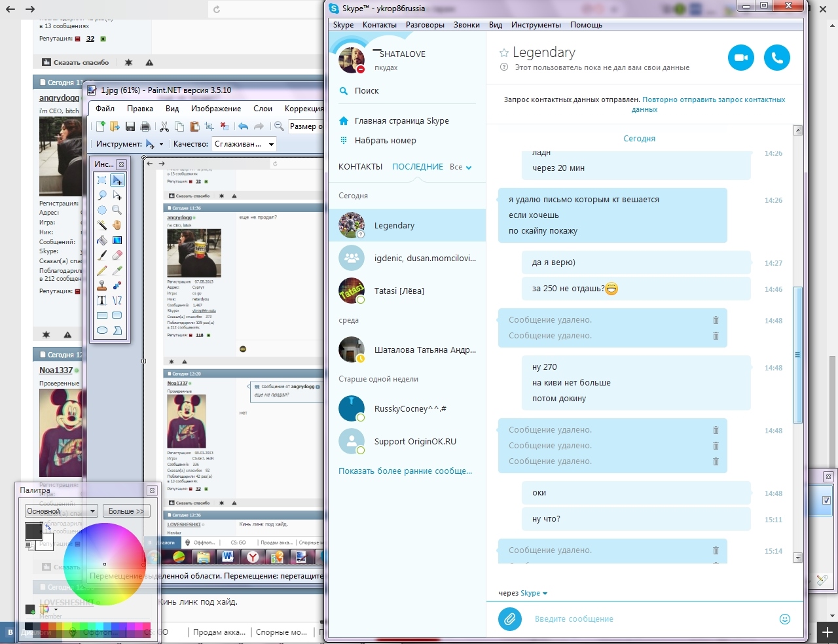
Task: Open the Звонки menu in Skype
Action: 466,25
